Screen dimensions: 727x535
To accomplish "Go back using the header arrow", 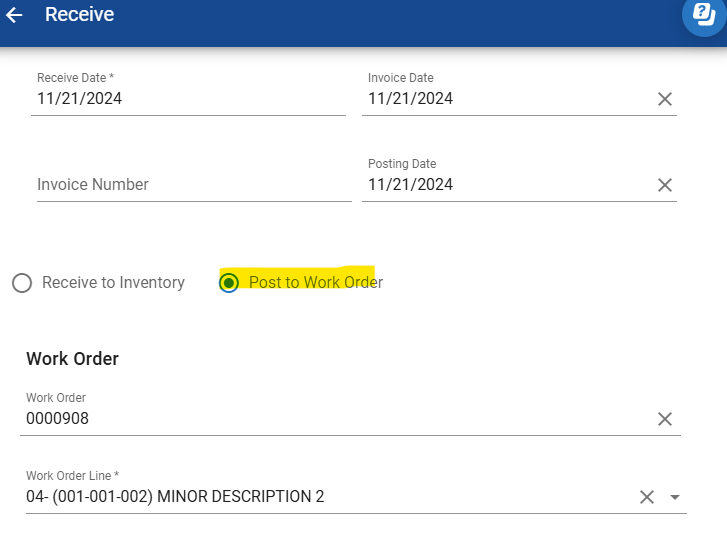I will [x=15, y=15].
